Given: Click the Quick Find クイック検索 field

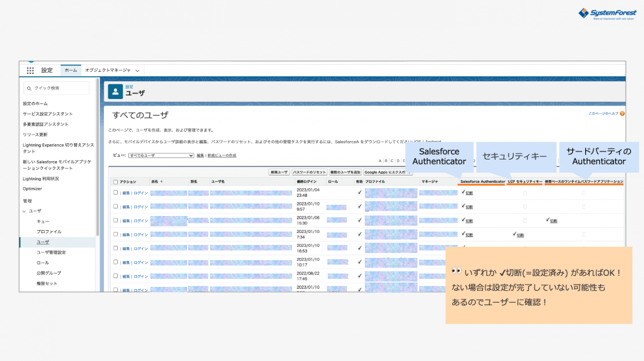Looking at the screenshot, I should coord(57,88).
